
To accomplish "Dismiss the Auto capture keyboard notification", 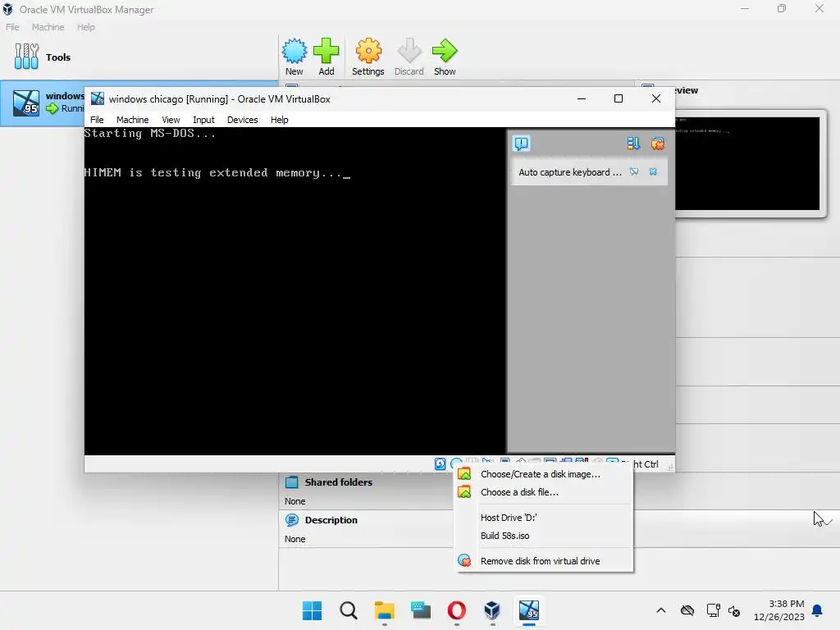I will (653, 171).
